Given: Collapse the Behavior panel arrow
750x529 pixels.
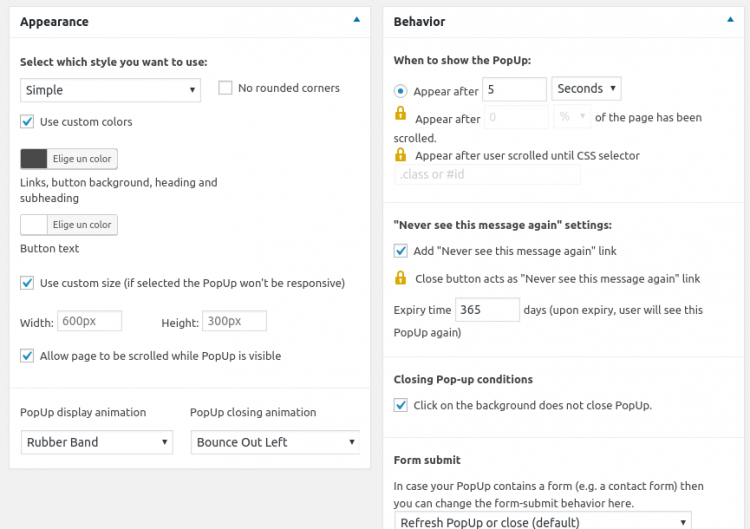Looking at the screenshot, I should pyautogui.click(x=732, y=19).
